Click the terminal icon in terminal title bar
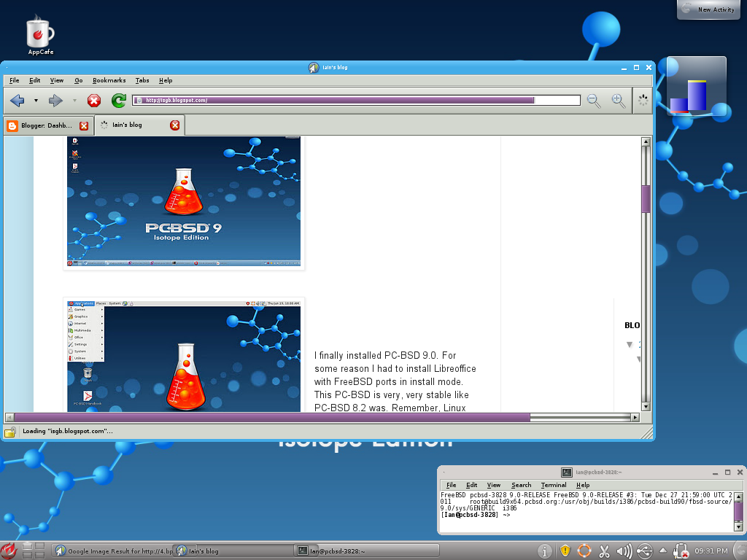 point(566,472)
